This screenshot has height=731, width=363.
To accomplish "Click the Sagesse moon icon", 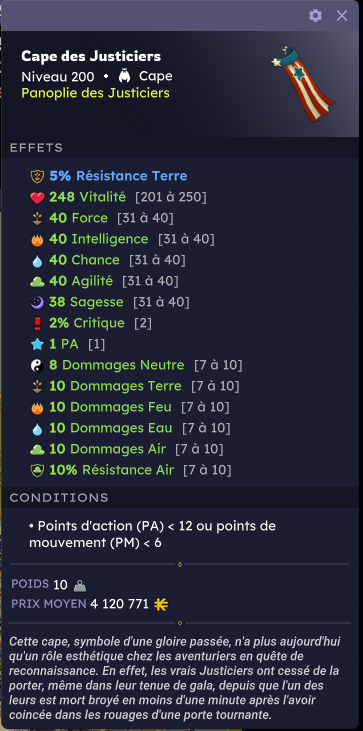I will [x=37, y=303].
